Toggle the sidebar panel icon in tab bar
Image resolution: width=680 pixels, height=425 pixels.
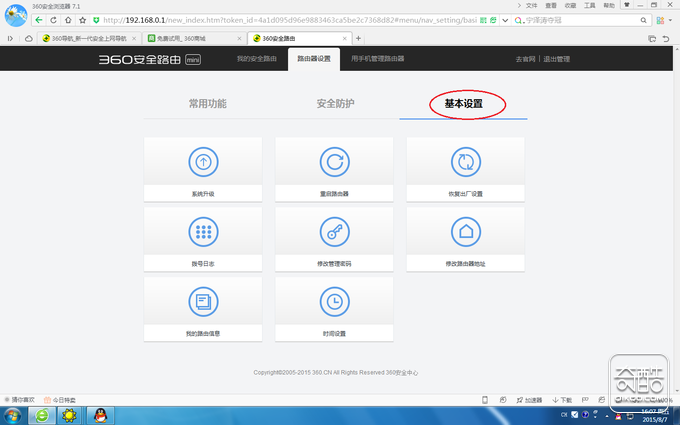pyautogui.click(x=10, y=39)
